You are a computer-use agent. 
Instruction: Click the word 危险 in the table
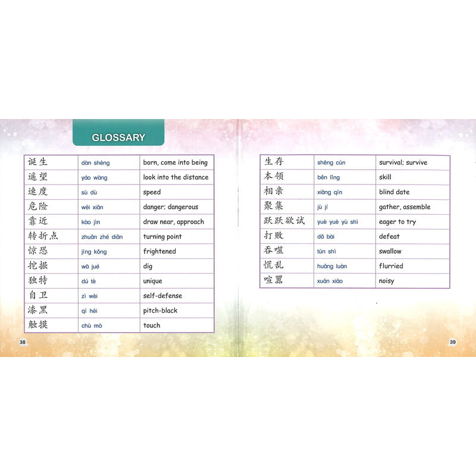pyautogui.click(x=37, y=206)
